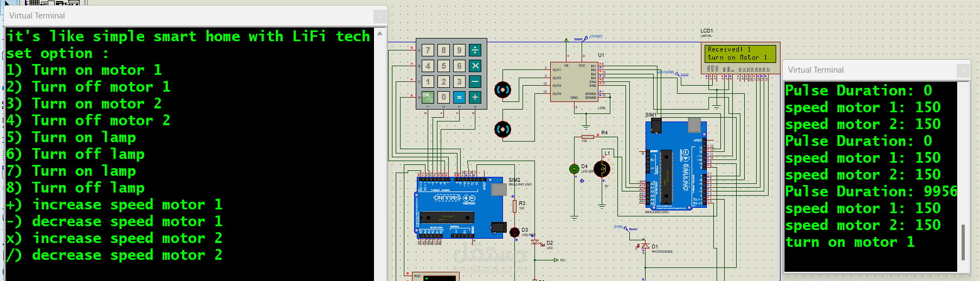
Task: Push keypad key 9
Action: pos(459,50)
